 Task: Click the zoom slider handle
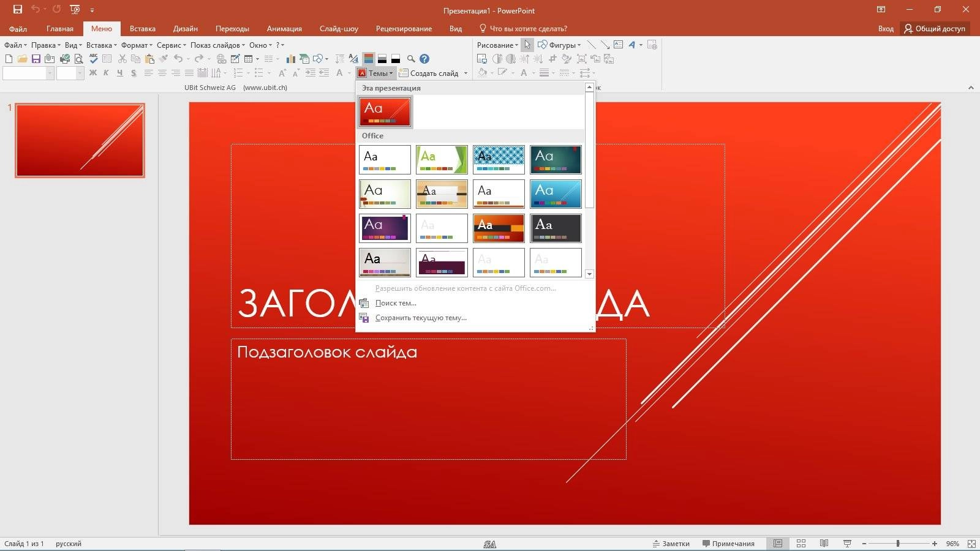pyautogui.click(x=898, y=543)
